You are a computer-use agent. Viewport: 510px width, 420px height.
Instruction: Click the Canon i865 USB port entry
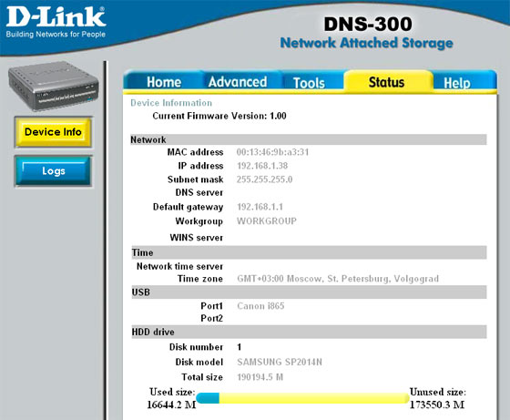click(260, 306)
